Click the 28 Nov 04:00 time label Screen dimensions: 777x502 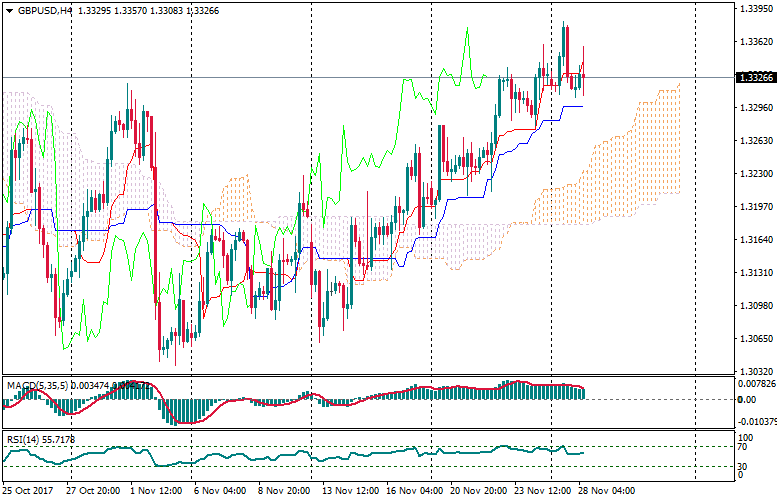[607, 492]
